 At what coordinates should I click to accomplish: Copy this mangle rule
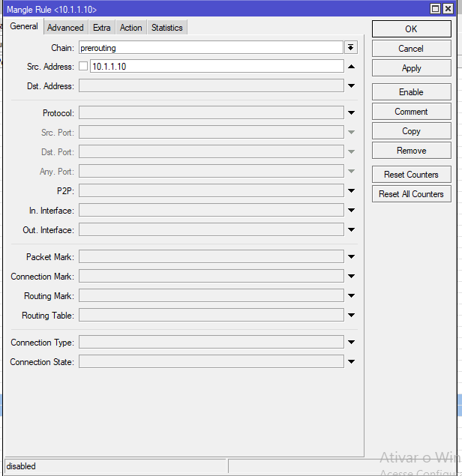pos(411,131)
